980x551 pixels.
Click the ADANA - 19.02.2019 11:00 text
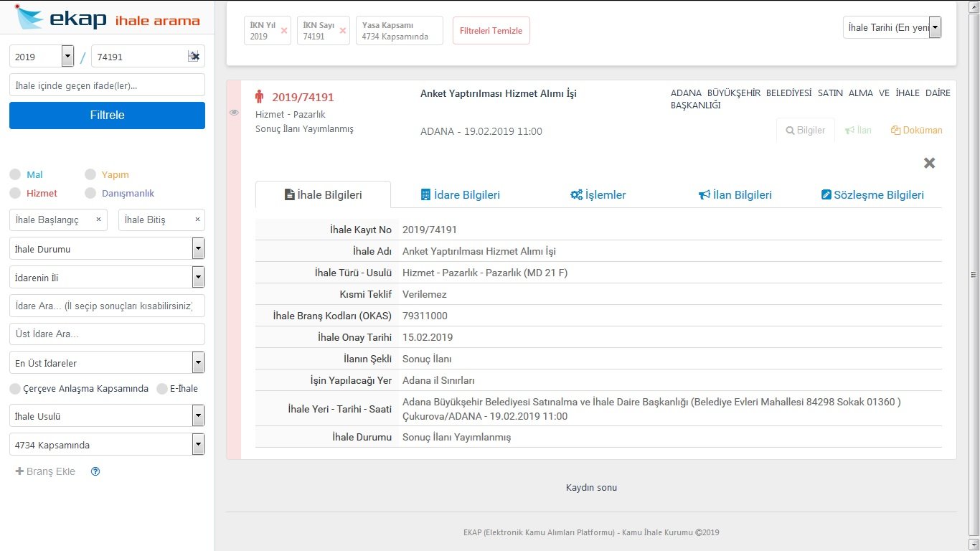coord(481,131)
